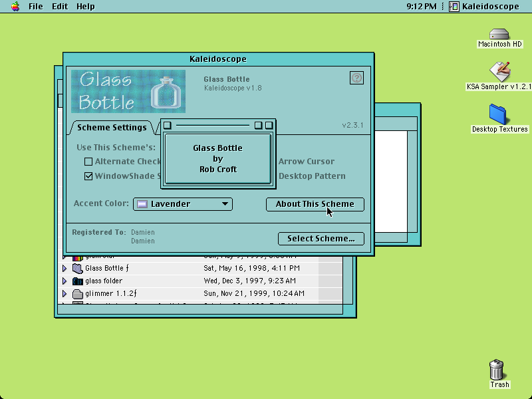Click the date "Sat, May 16, 1998, 4:11 PM"
The width and height of the screenshot is (532, 399).
(x=252, y=269)
